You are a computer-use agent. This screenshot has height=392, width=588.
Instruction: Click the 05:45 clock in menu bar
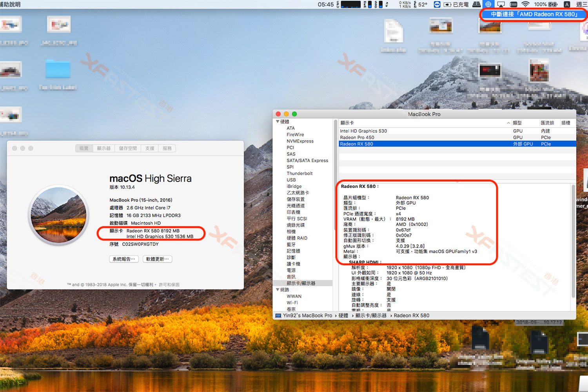(x=326, y=4)
